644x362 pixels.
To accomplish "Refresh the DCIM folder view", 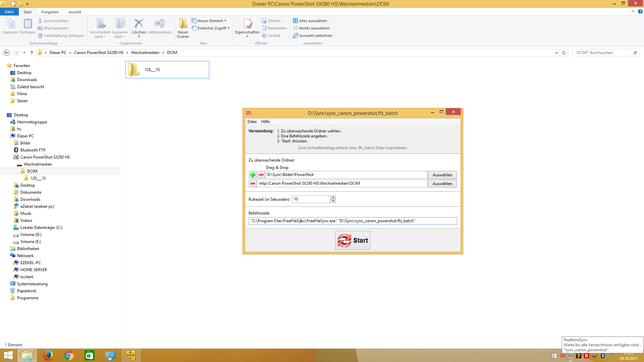I will click(x=564, y=53).
